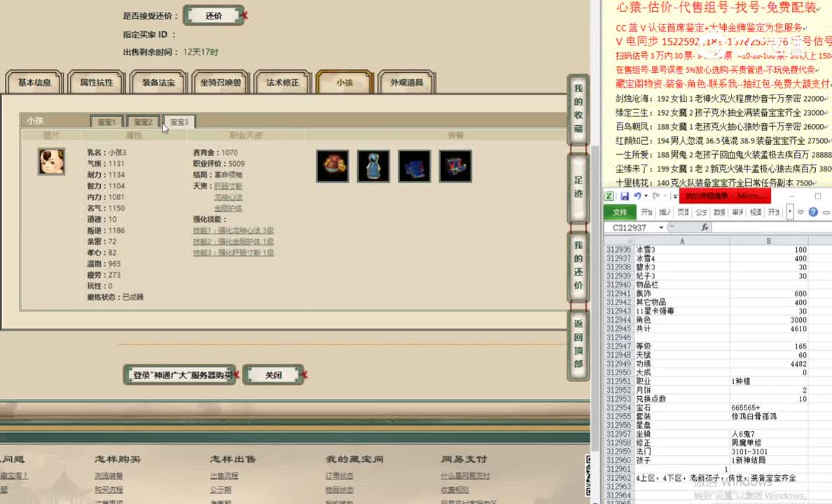Image resolution: width=832 pixels, height=504 pixels.
Task: Open the Quick Access Toolbar customize dropdown
Action: click(675, 196)
